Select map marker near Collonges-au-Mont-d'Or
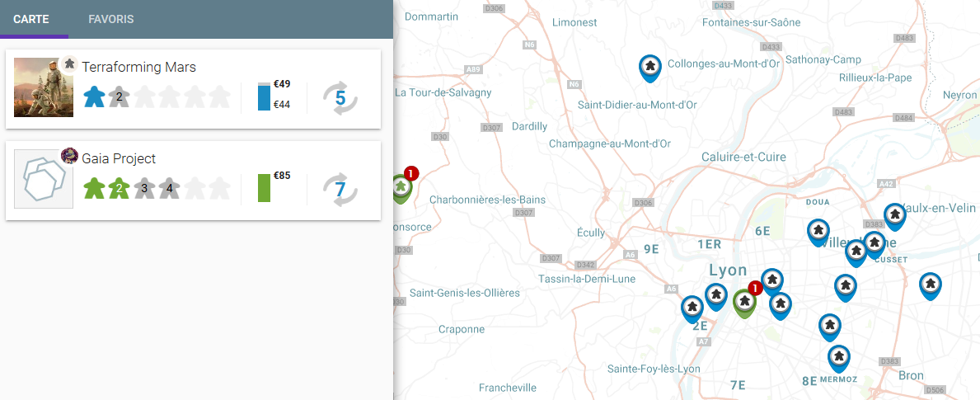The height and width of the screenshot is (400, 980). tap(650, 68)
